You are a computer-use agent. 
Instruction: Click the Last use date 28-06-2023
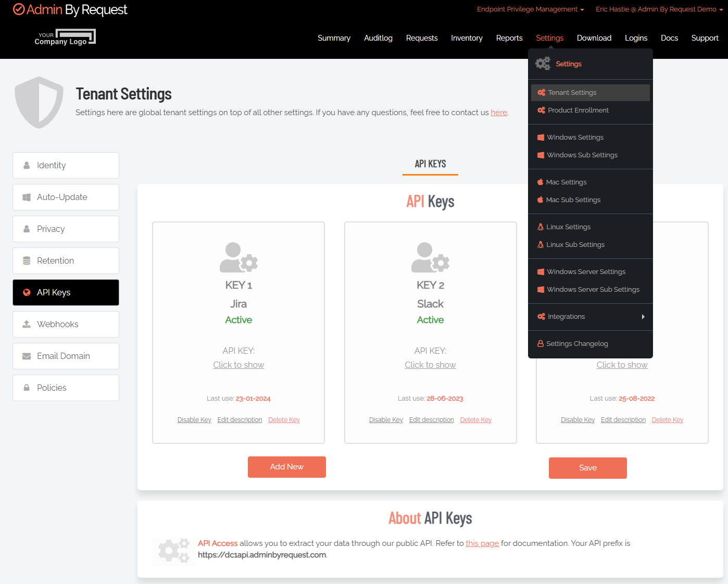point(445,399)
